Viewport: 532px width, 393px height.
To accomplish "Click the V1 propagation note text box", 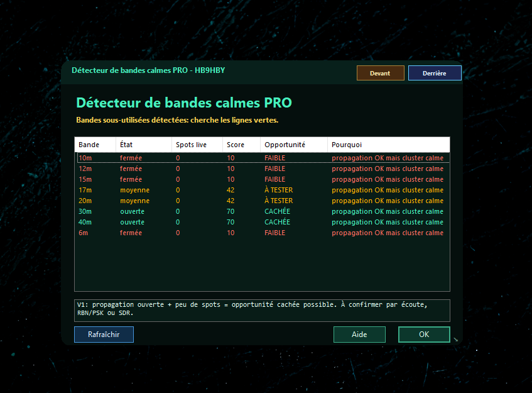I will [x=263, y=311].
